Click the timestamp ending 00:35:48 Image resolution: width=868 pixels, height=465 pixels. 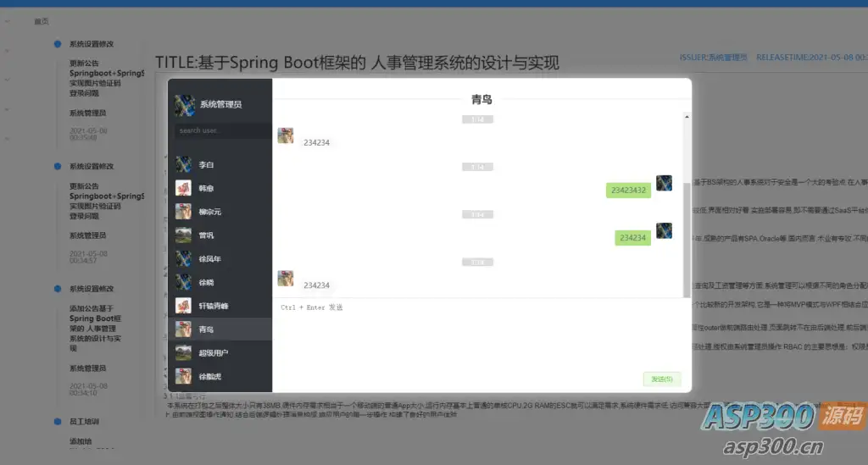tap(88, 135)
